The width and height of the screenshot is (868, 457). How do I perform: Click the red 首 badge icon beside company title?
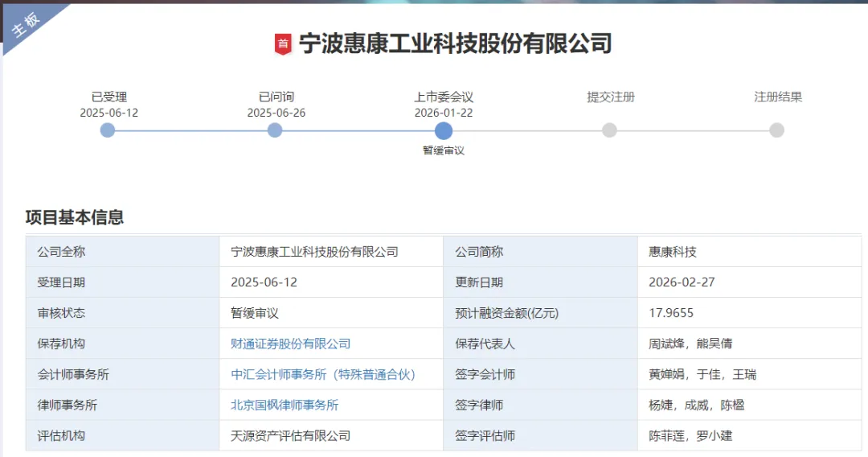283,44
